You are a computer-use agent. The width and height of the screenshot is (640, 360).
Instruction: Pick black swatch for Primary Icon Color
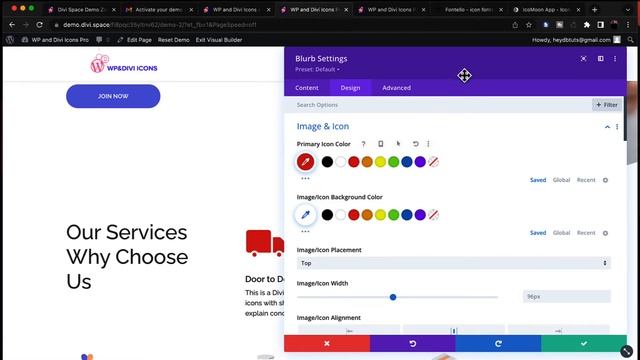(327, 162)
